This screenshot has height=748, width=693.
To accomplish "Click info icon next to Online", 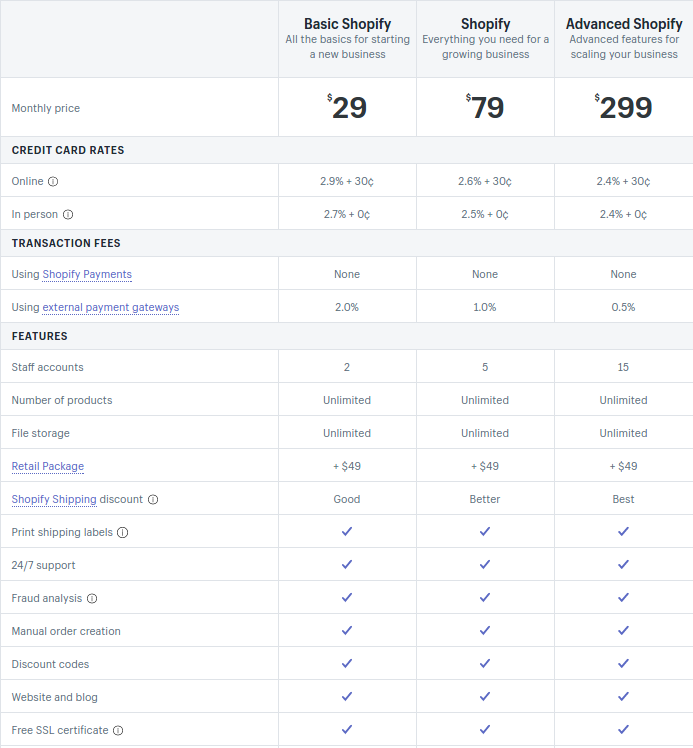I will [x=53, y=181].
